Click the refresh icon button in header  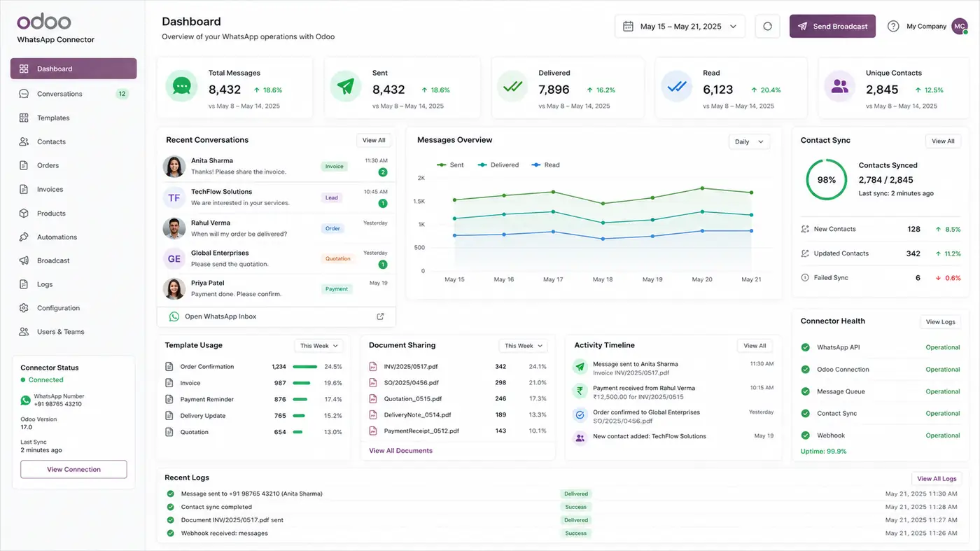coord(767,26)
